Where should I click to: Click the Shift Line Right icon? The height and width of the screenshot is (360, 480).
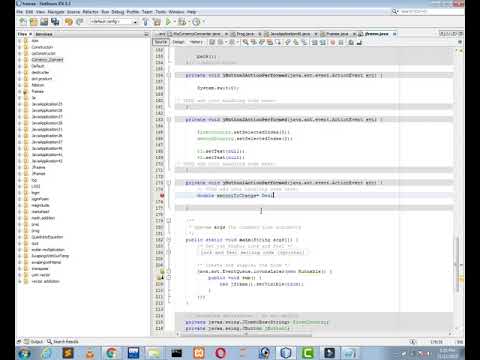[x=322, y=42]
